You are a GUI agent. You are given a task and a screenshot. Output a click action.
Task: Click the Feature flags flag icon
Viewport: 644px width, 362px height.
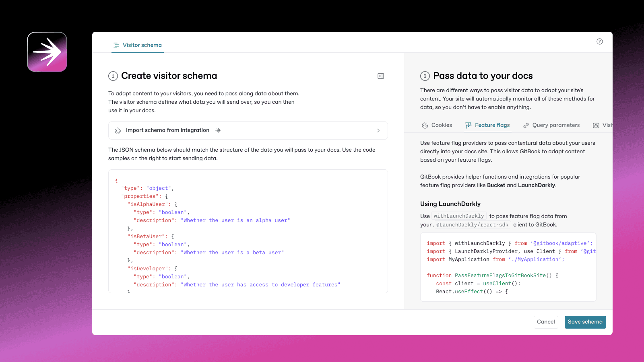tap(469, 125)
